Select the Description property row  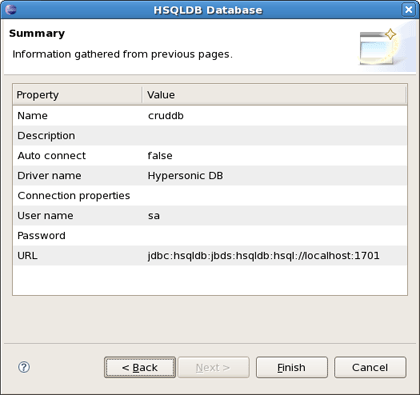coord(210,136)
